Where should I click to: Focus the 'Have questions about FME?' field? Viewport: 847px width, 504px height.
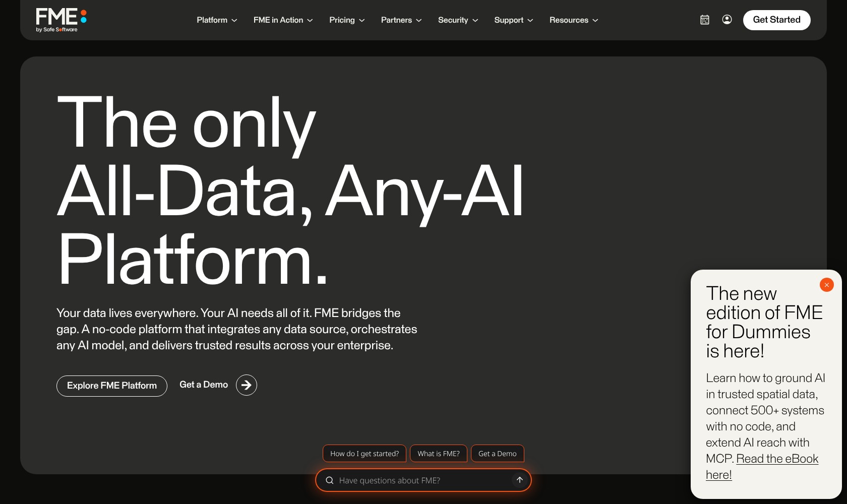coord(423,480)
